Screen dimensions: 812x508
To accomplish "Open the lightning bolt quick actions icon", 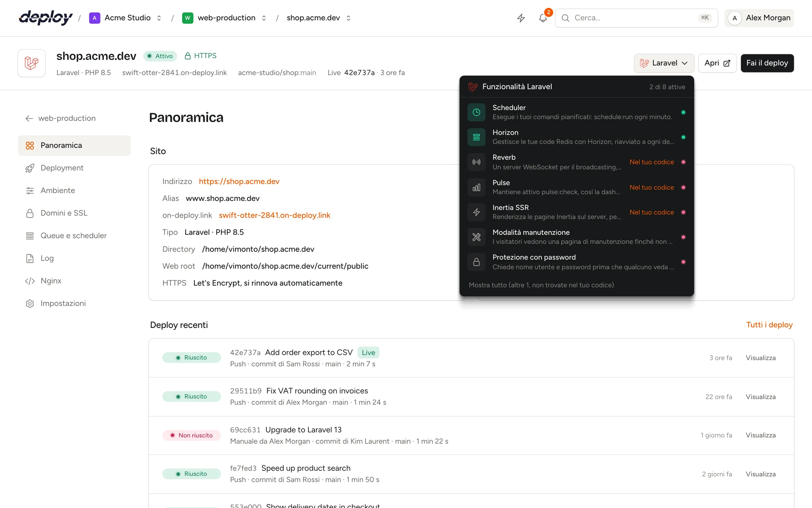I will pyautogui.click(x=521, y=18).
